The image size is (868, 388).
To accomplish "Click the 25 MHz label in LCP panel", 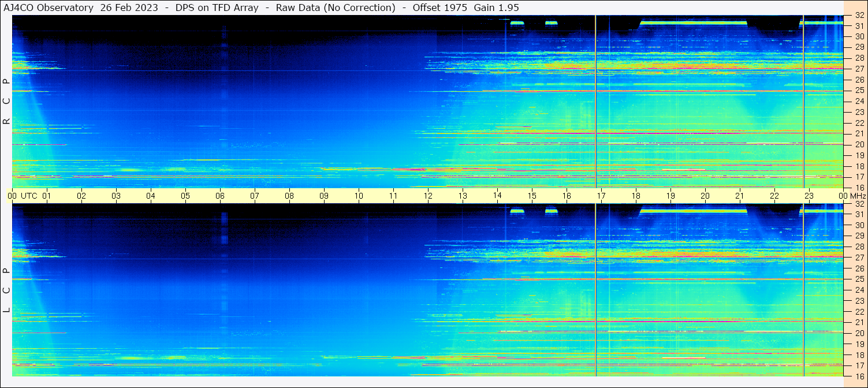I will point(859,279).
